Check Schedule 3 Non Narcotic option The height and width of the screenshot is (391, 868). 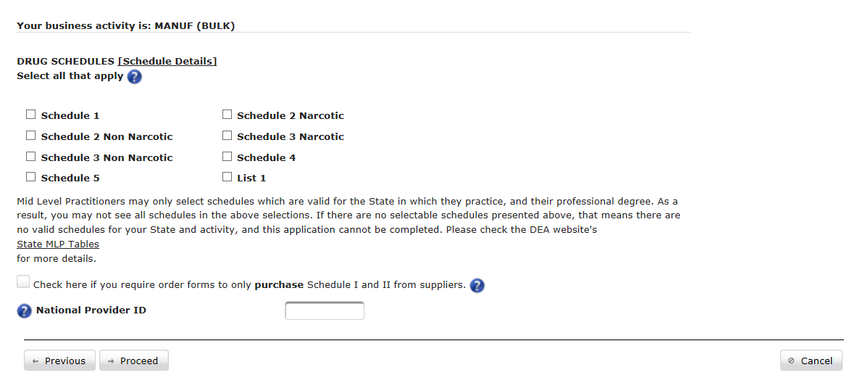point(31,157)
